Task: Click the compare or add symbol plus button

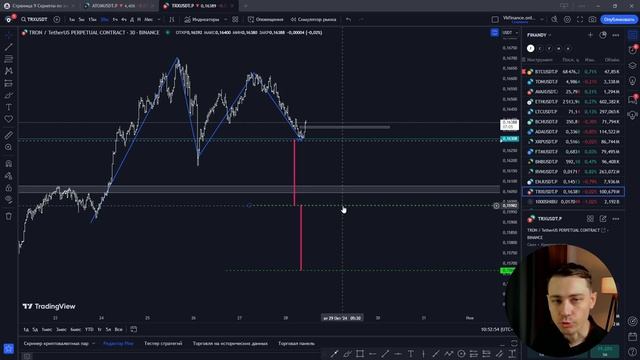Action: click(x=57, y=20)
